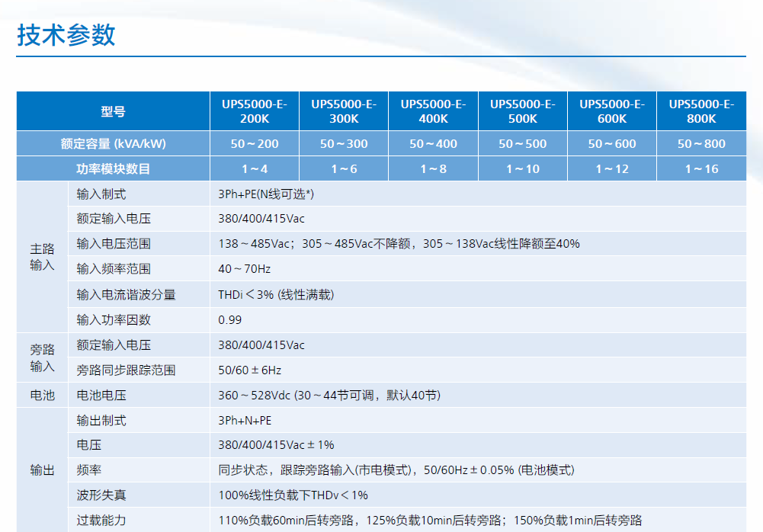Select the 旁路输入 group label
Image resolution: width=763 pixels, height=532 pixels.
pyautogui.click(x=43, y=357)
